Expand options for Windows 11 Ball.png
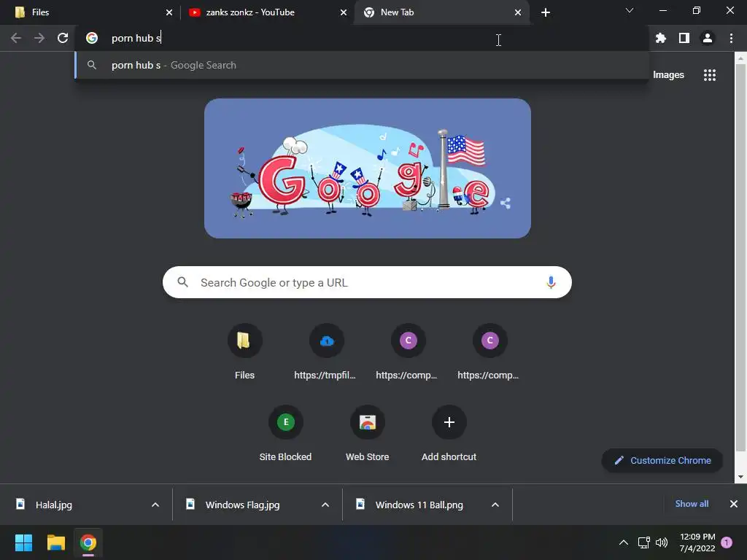 click(495, 505)
